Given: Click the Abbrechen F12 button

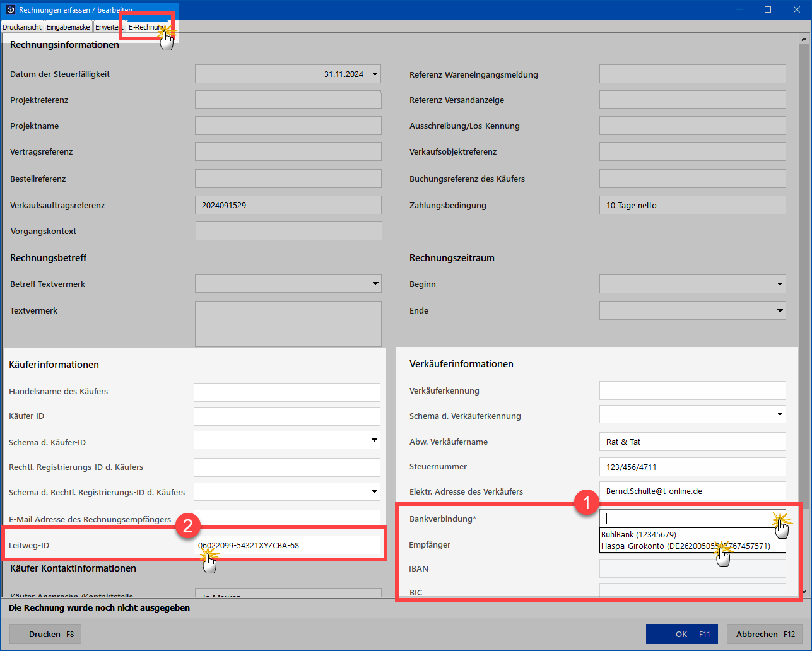Looking at the screenshot, I should coord(765,634).
